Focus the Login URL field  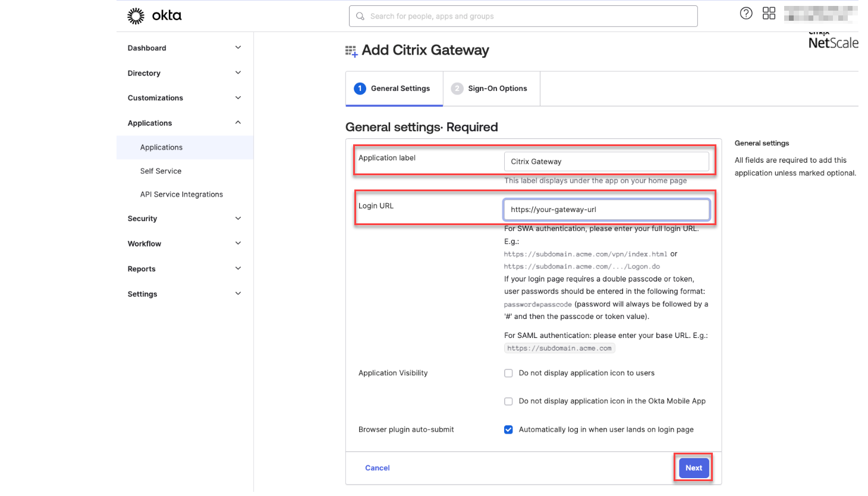pyautogui.click(x=606, y=210)
